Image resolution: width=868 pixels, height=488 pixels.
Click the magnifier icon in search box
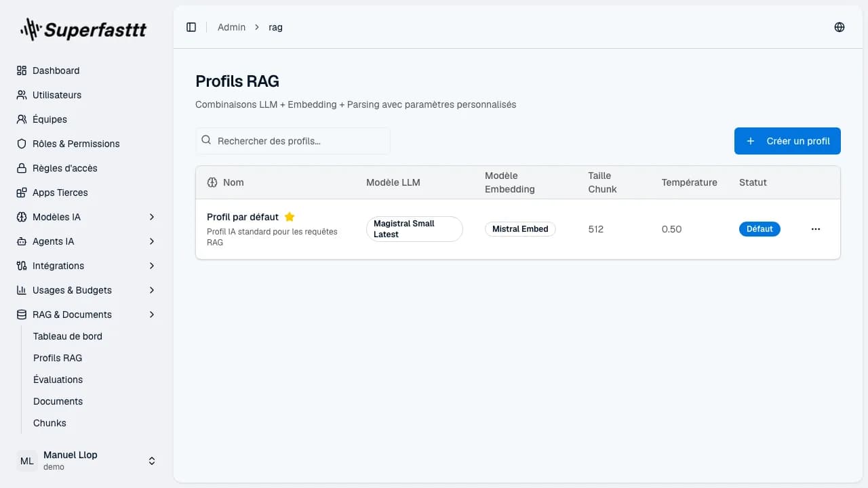(207, 140)
